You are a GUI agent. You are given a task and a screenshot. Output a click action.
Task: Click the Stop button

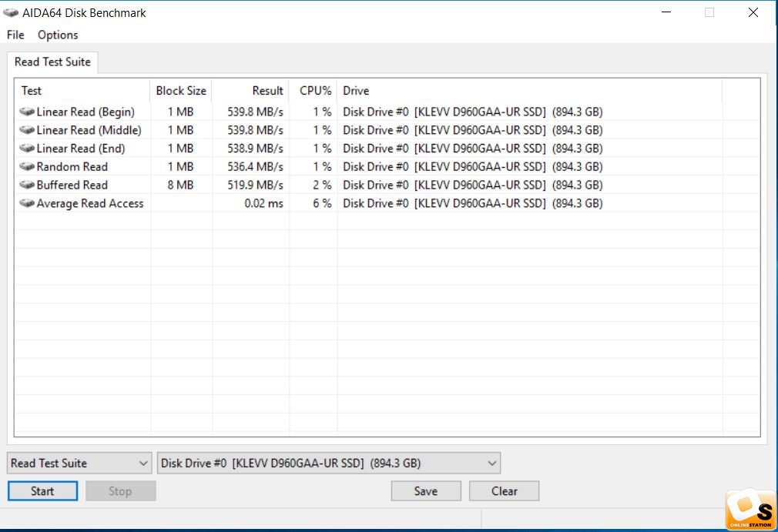coord(121,491)
